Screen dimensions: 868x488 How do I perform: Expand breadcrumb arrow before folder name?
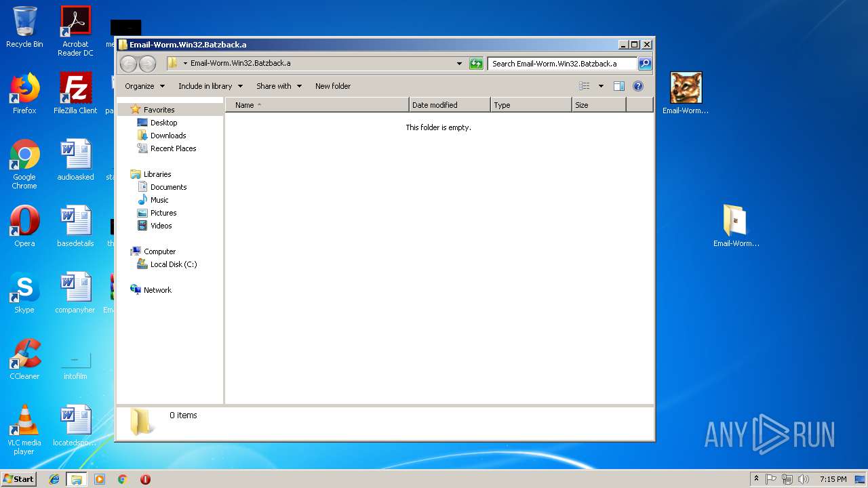click(185, 64)
